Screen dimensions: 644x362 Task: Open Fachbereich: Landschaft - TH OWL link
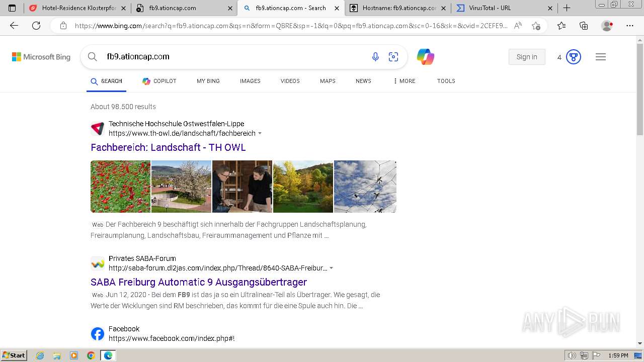pos(168,147)
